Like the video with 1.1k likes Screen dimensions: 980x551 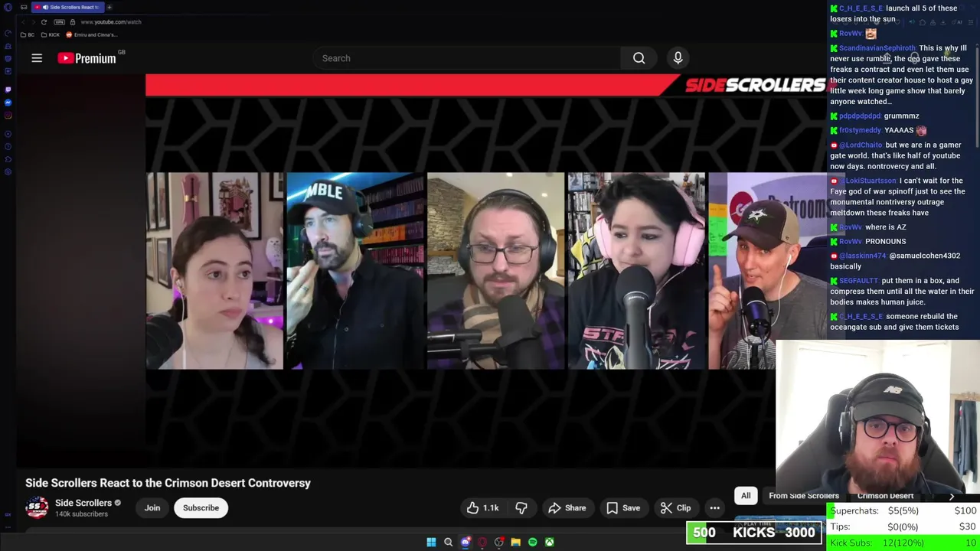[482, 508]
